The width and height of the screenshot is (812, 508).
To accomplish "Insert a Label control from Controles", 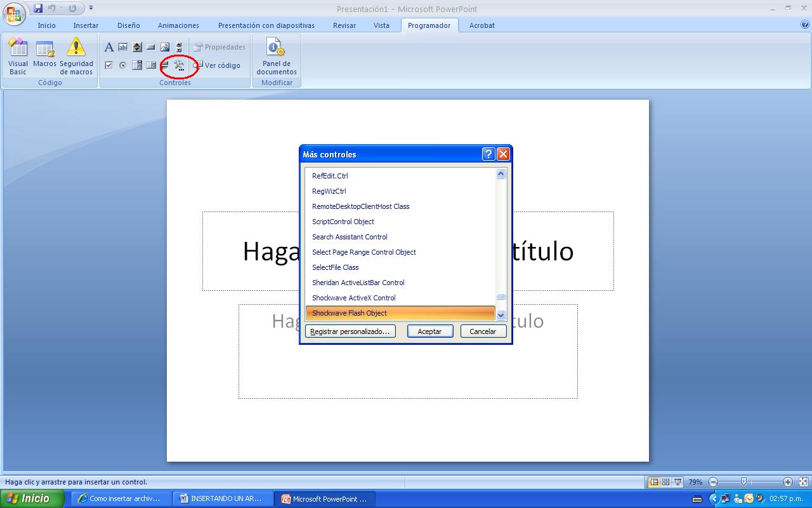I will coord(109,46).
